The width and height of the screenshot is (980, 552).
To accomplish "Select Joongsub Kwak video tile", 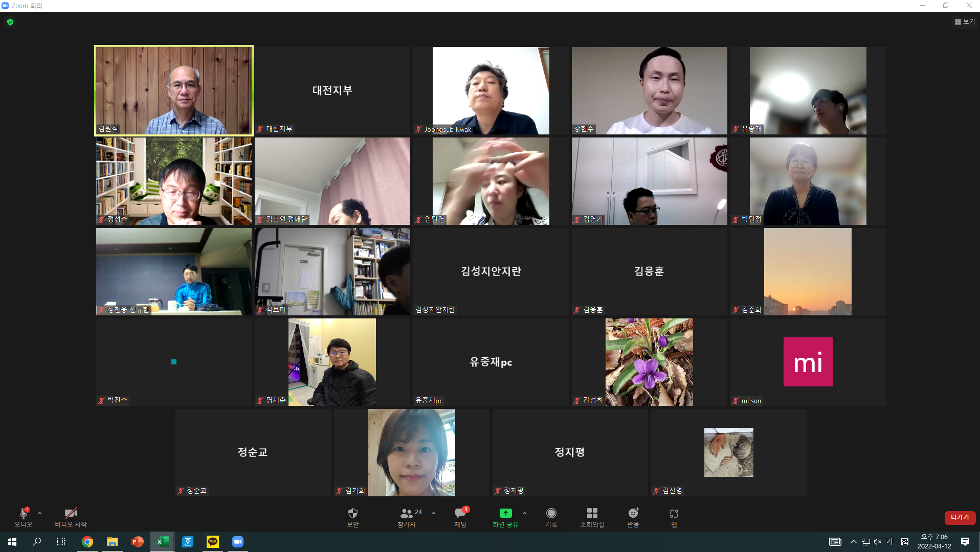I will 491,90.
